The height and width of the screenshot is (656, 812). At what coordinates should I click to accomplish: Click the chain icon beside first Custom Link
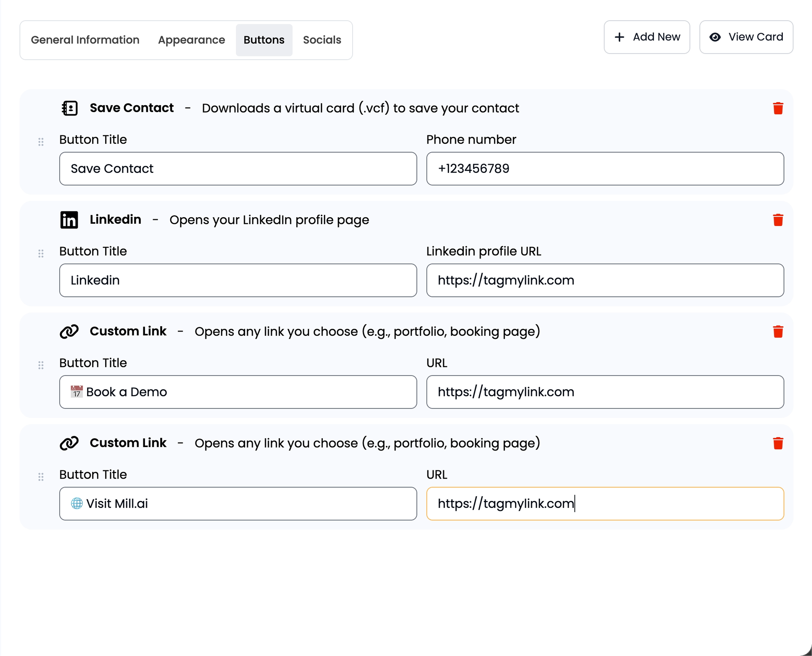click(70, 331)
